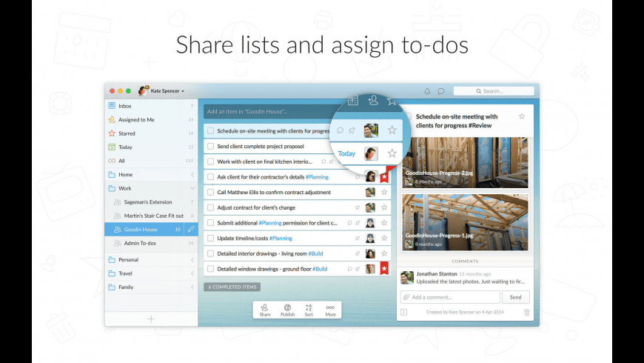Click comment icon on 'Detailed window drawings' task
The width and height of the screenshot is (644, 363).
(x=349, y=269)
